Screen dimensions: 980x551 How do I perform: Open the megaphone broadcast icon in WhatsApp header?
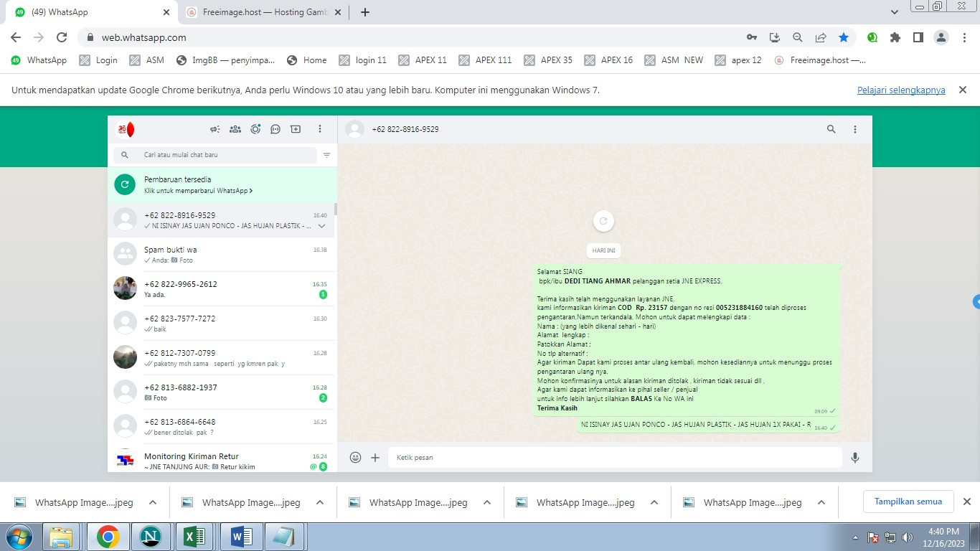[215, 129]
